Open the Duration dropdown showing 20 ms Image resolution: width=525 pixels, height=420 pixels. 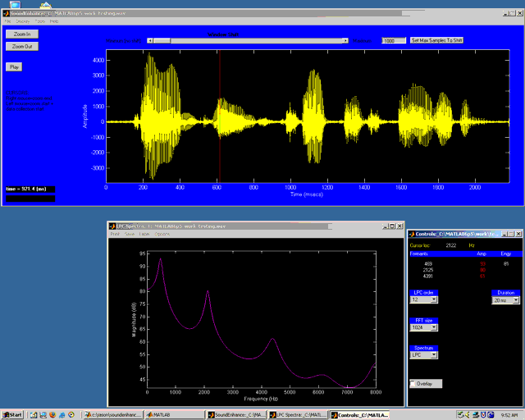505,301
